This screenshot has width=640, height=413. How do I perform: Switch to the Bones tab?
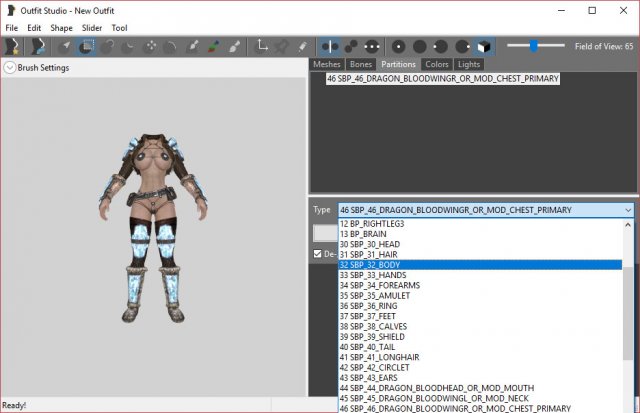(361, 64)
